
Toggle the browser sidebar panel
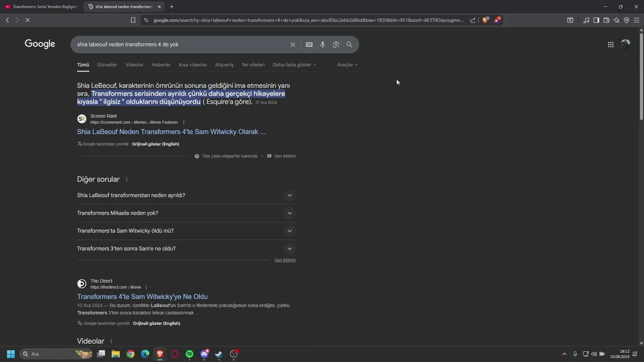point(596,20)
